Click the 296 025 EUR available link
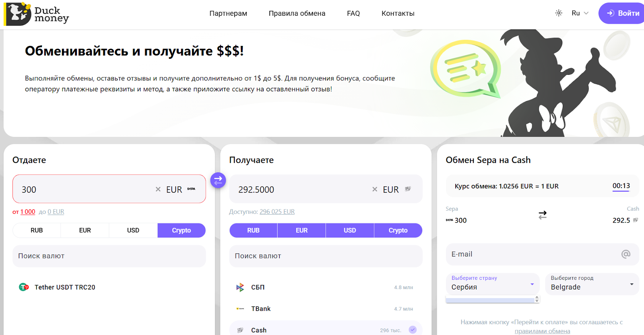This screenshot has width=644, height=335. click(x=277, y=212)
